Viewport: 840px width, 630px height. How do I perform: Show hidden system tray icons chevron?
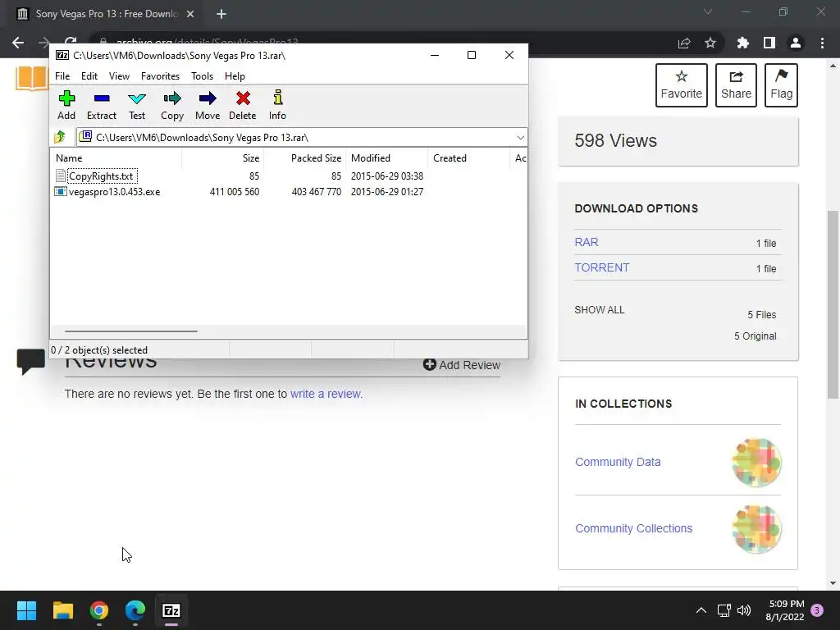[701, 610]
